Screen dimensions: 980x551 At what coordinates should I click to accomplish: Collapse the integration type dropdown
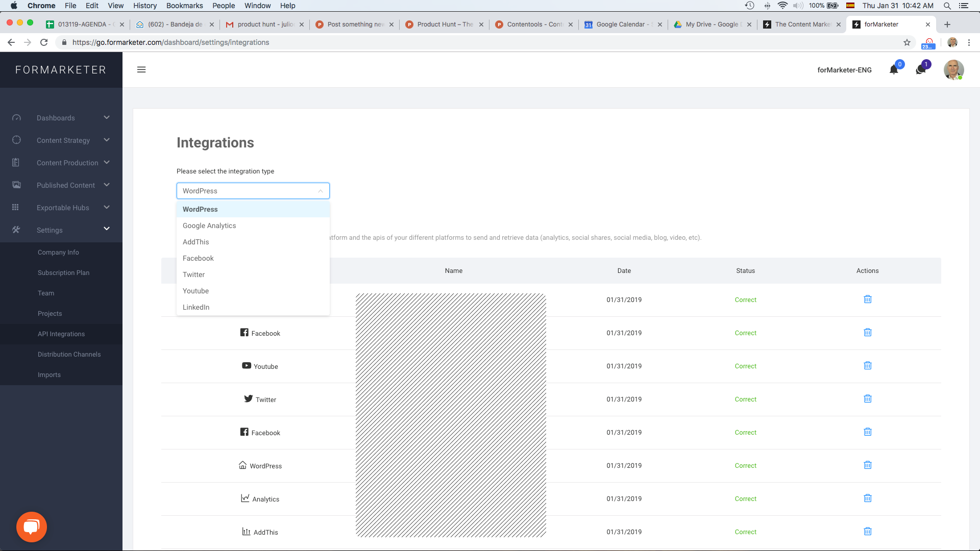[x=320, y=191]
